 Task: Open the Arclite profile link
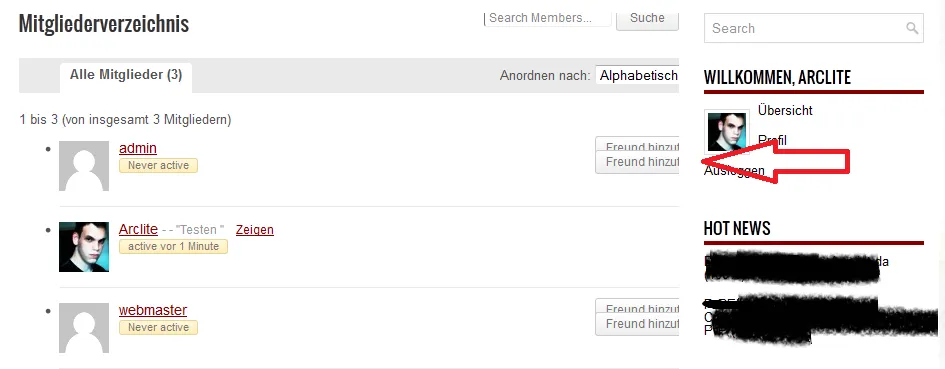(138, 229)
